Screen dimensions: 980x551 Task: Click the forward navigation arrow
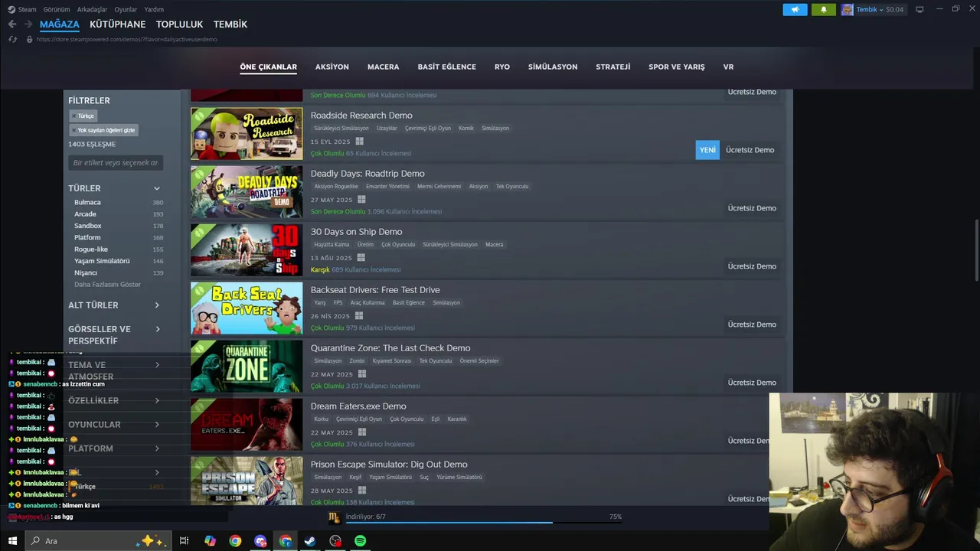click(x=28, y=24)
